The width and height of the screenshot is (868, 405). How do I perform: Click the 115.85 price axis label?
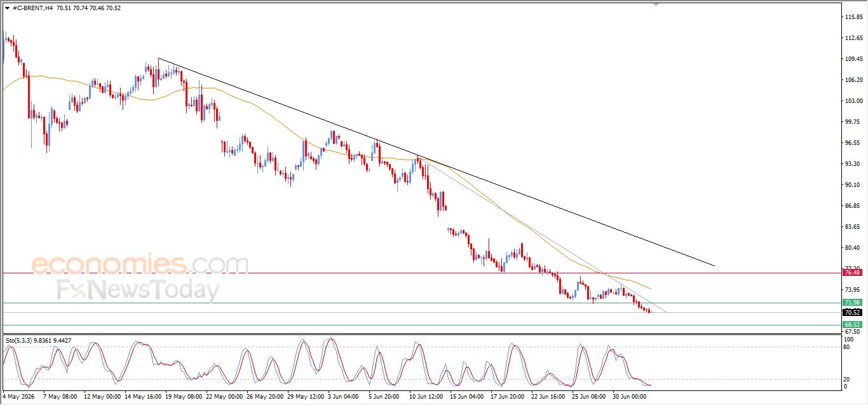pyautogui.click(x=855, y=17)
